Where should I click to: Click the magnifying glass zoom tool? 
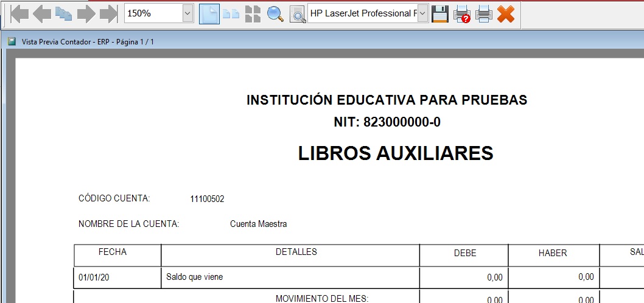pyautogui.click(x=275, y=13)
